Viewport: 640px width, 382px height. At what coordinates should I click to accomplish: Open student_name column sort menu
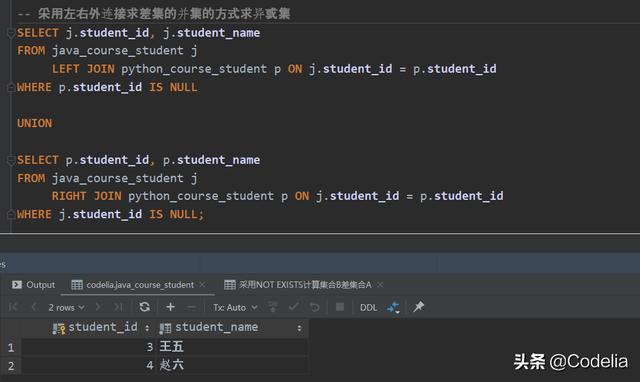(300, 328)
